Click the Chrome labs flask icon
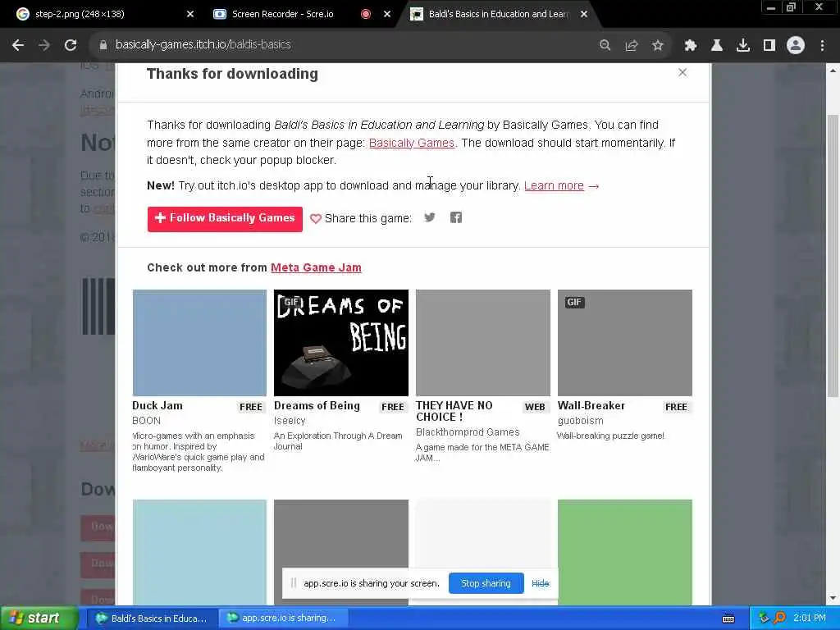The height and width of the screenshot is (630, 840). click(x=716, y=45)
